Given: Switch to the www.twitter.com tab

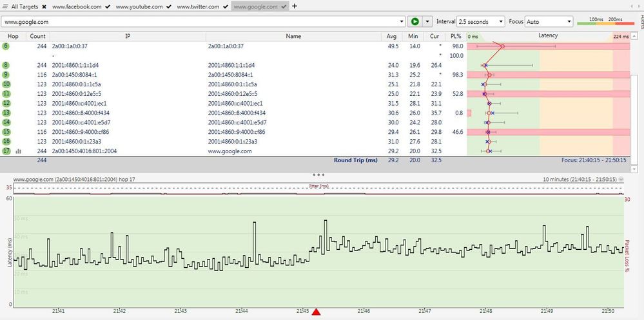Looking at the screenshot, I should pos(198,6).
